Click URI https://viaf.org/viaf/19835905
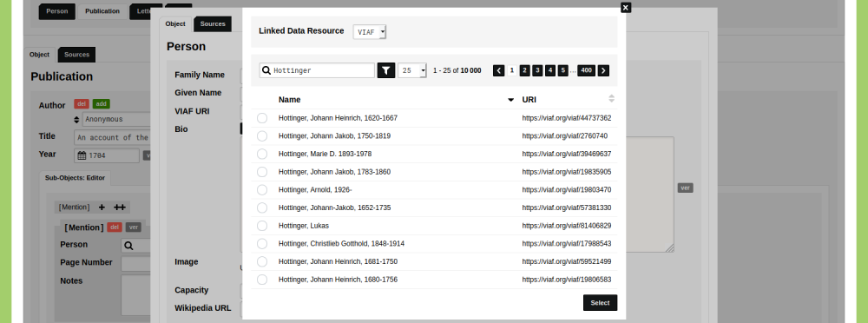868x323 pixels. [x=566, y=172]
